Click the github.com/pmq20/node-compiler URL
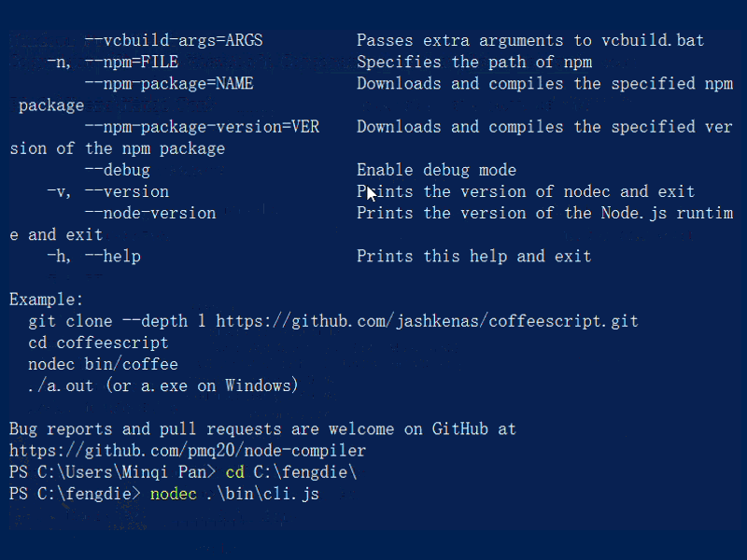 (x=188, y=451)
